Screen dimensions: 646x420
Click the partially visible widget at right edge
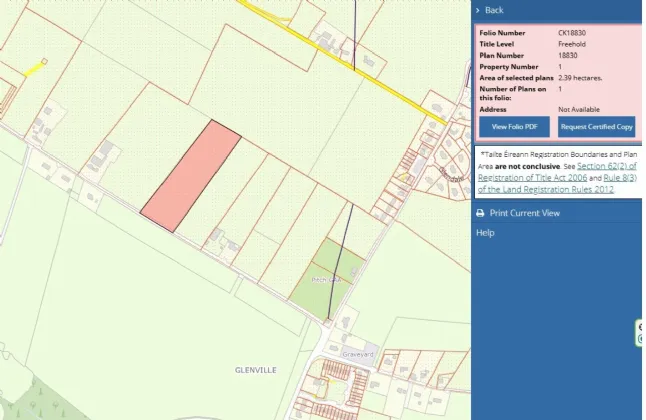[x=641, y=333]
